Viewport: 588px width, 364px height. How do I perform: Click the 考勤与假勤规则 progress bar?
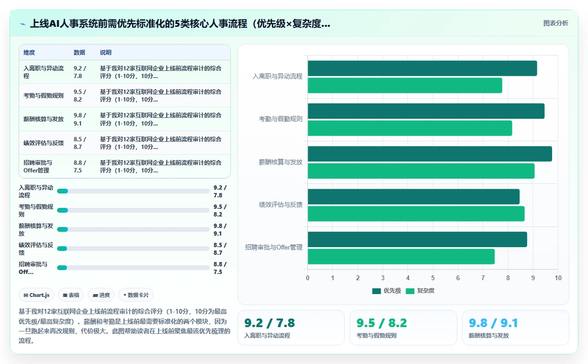pyautogui.click(x=133, y=210)
